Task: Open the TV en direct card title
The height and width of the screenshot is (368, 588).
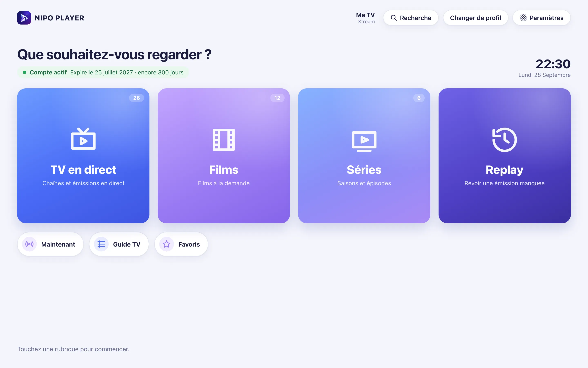Action: pos(83,170)
